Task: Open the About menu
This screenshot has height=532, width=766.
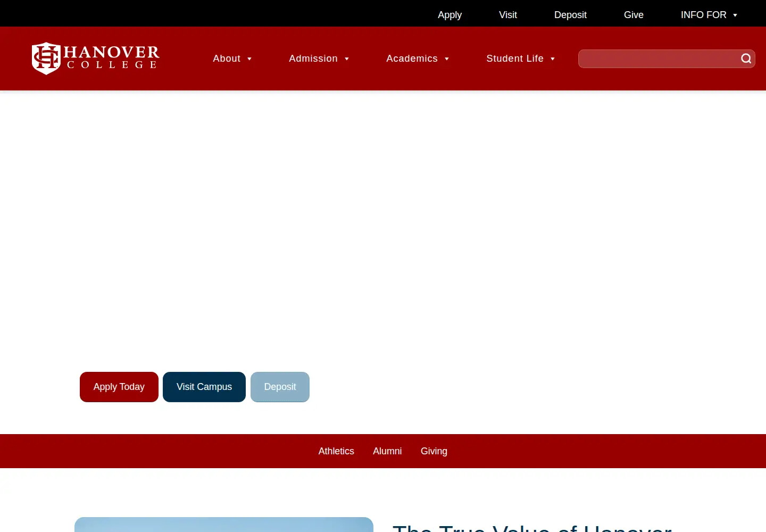Action: click(x=227, y=59)
